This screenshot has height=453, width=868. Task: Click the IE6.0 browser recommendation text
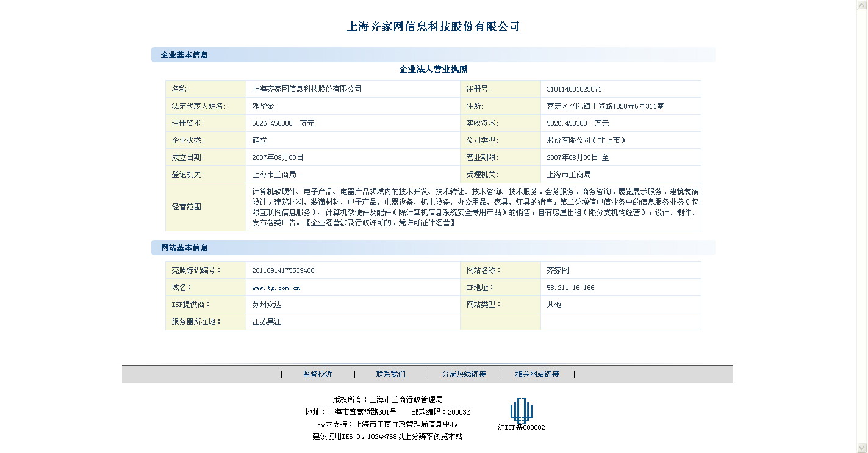387,437
